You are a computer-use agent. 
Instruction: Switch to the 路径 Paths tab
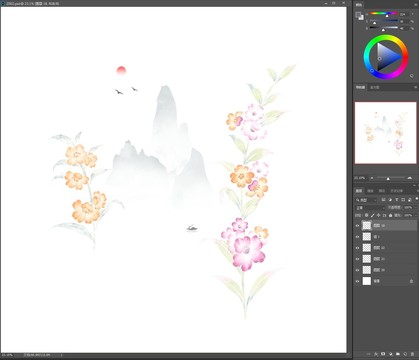point(382,191)
